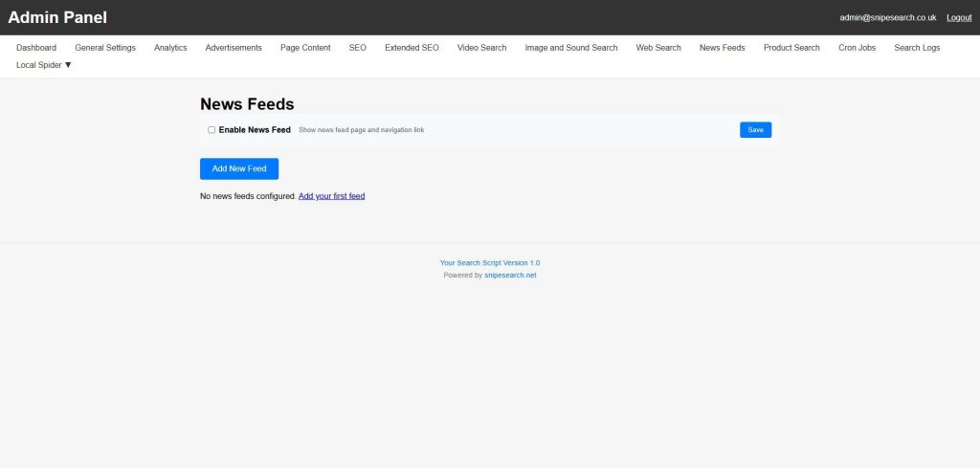This screenshot has width=980, height=468.
Task: Enable the News Feed checkbox
Action: 212,130
